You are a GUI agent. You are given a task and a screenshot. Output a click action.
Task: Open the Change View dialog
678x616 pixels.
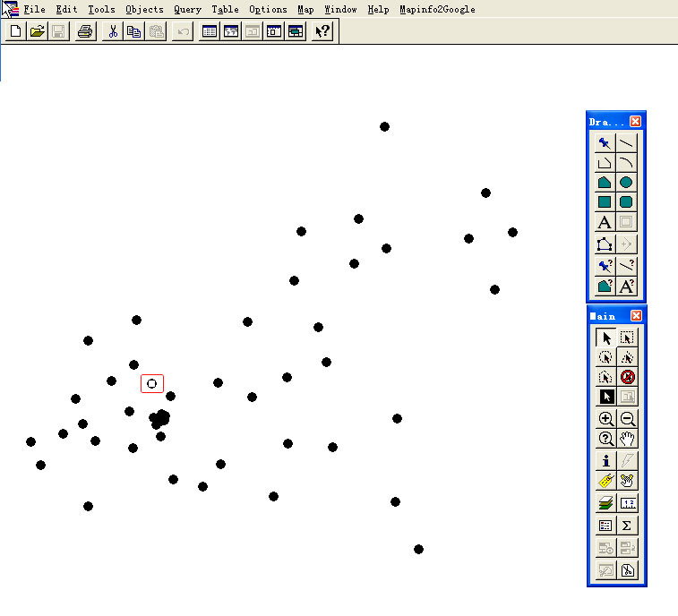(x=605, y=439)
